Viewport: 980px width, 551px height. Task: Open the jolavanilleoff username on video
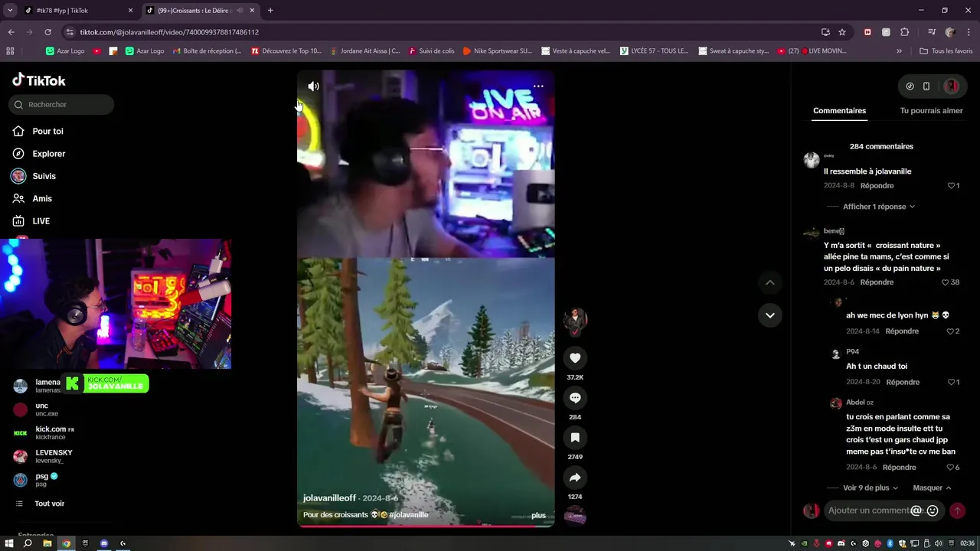[329, 498]
